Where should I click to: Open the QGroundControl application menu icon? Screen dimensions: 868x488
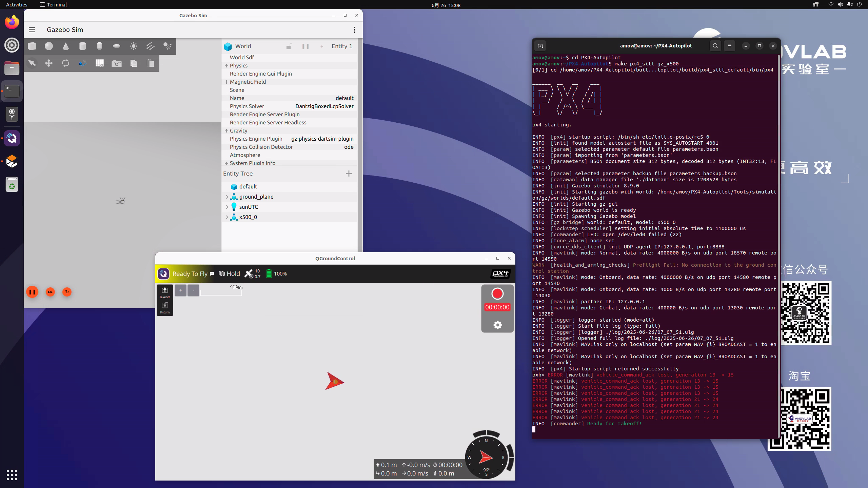tap(163, 273)
